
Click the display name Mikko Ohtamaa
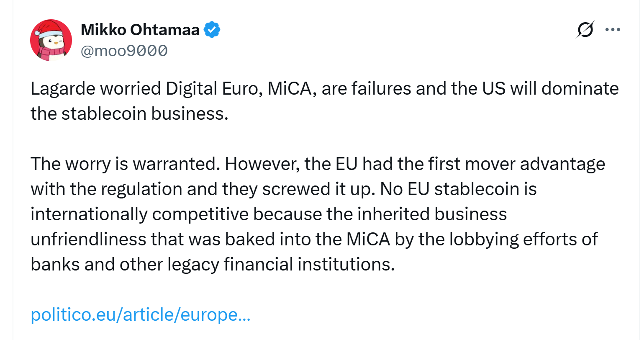(141, 29)
